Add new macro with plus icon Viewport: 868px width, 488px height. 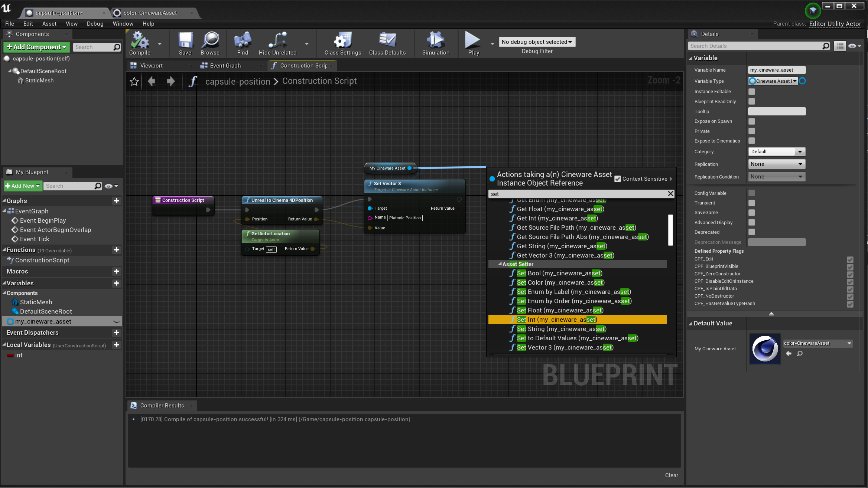pyautogui.click(x=116, y=272)
